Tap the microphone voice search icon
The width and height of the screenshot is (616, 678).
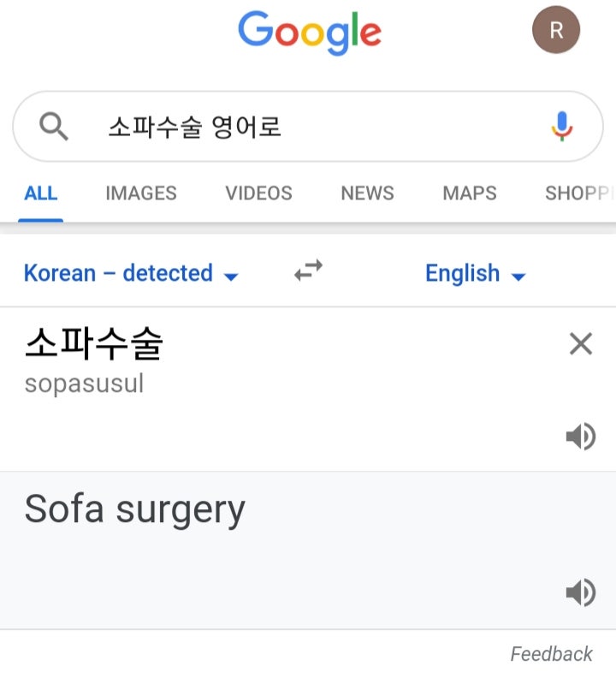561,126
